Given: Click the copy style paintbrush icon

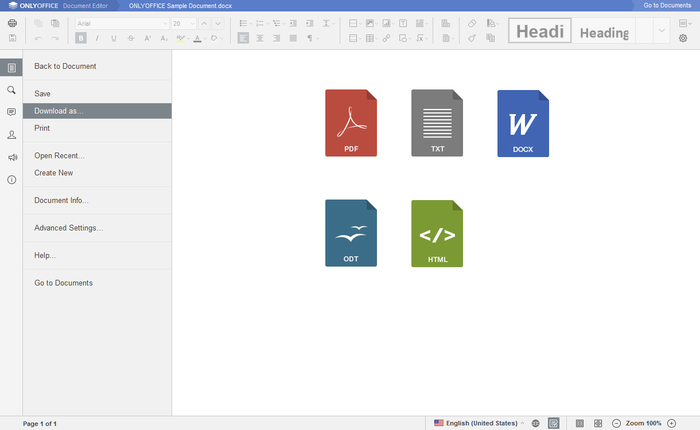Looking at the screenshot, I should point(472,38).
